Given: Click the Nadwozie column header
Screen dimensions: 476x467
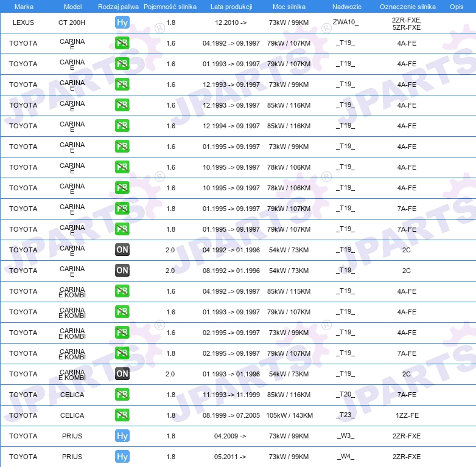Looking at the screenshot, I should coord(347,7).
